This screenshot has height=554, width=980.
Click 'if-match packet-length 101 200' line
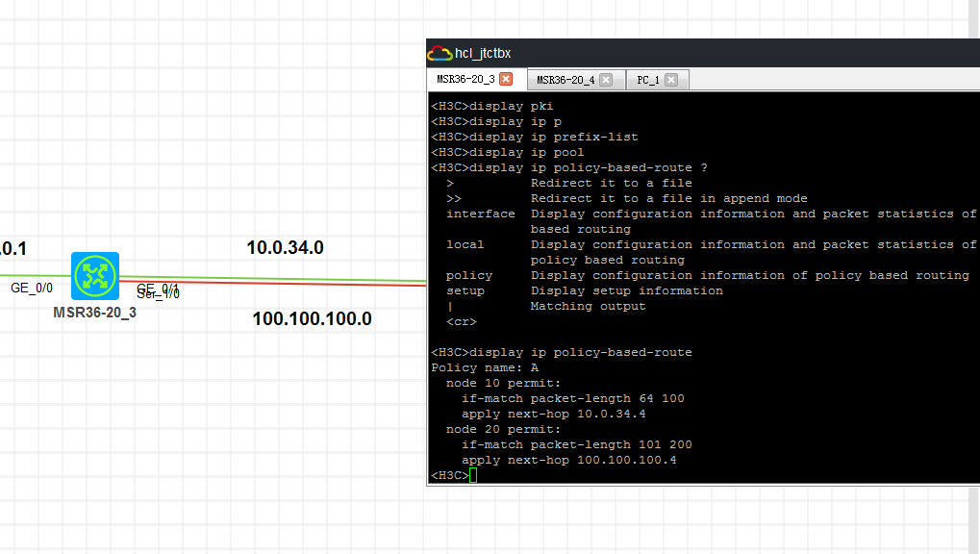tap(577, 444)
